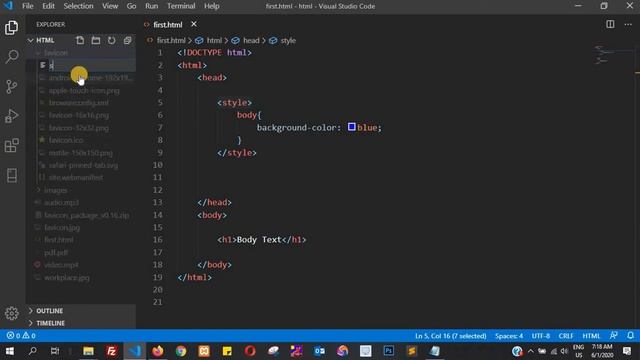Open the Windows Start button

tap(10, 351)
